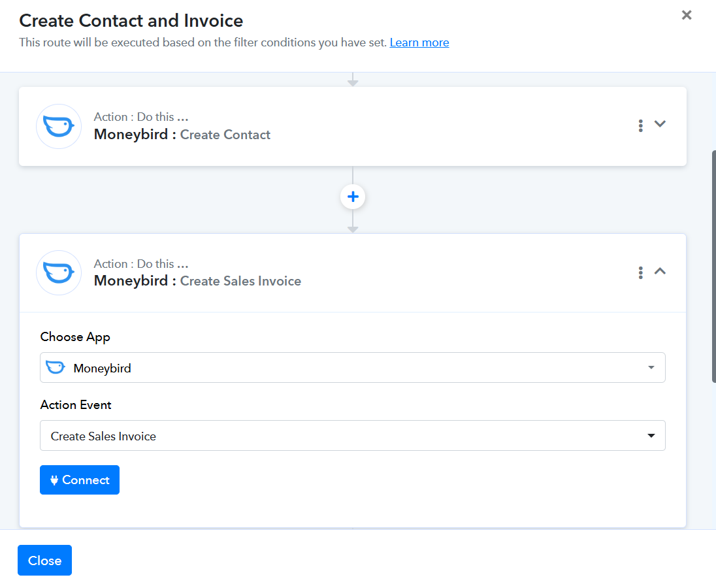This screenshot has width=716, height=588.
Task: Open the Choose App dropdown showing Moneybird
Action: (353, 368)
